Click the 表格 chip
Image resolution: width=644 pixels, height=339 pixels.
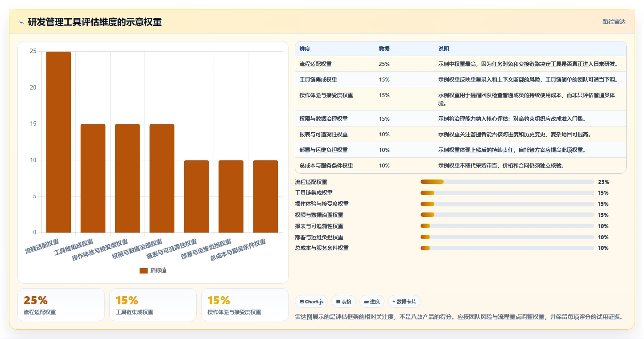point(343,302)
